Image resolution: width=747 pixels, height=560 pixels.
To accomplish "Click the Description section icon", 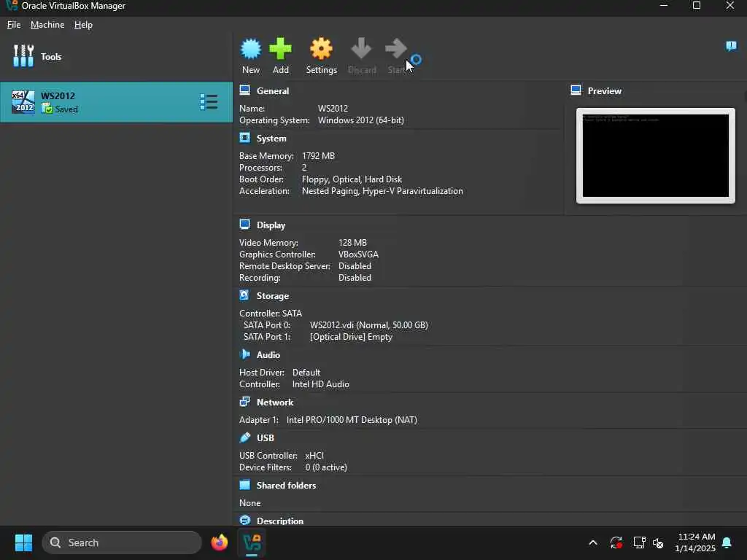I will click(245, 520).
